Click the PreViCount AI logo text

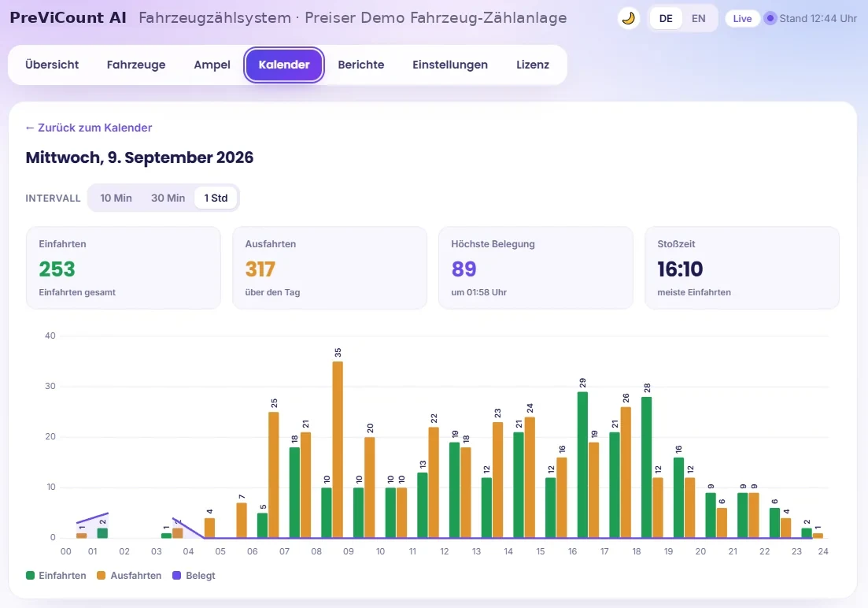click(x=68, y=18)
